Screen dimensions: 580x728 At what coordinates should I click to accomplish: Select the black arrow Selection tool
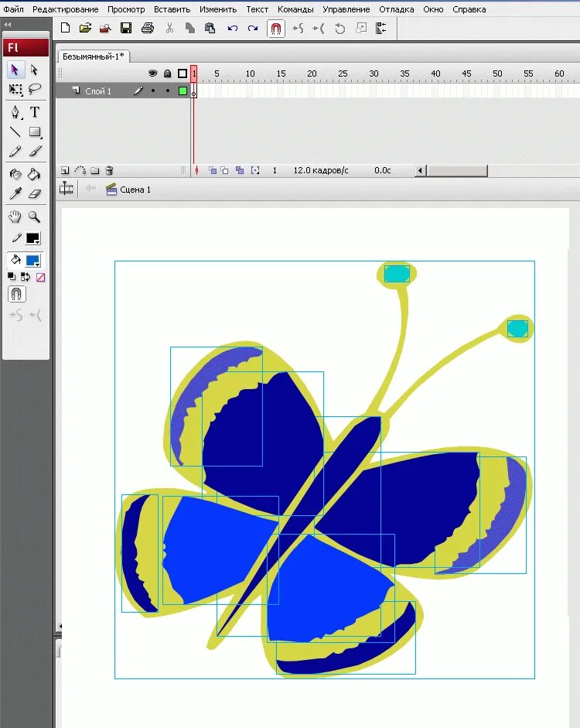(15, 70)
